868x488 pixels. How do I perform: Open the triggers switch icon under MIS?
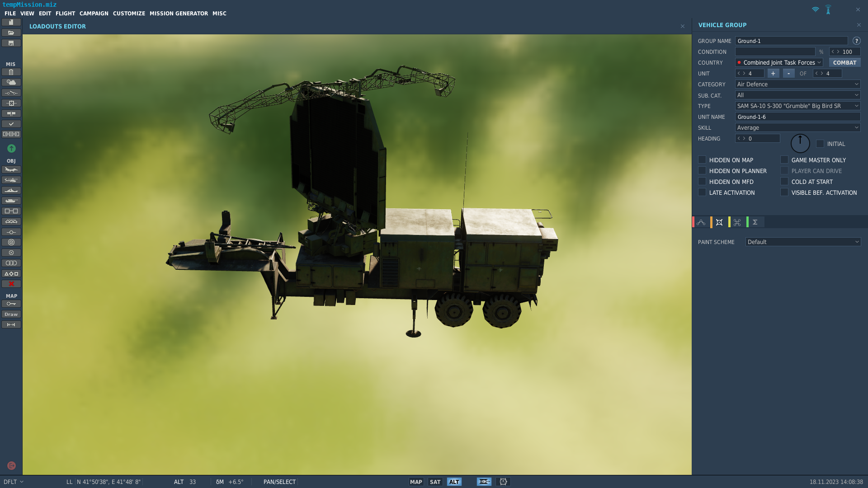pyautogui.click(x=11, y=93)
